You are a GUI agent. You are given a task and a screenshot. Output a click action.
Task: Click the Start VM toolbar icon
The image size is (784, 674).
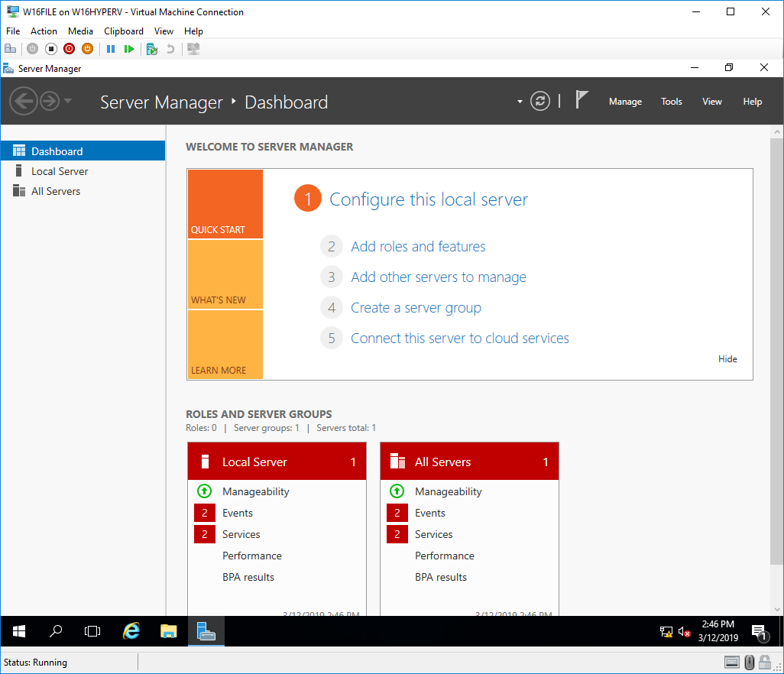33,49
